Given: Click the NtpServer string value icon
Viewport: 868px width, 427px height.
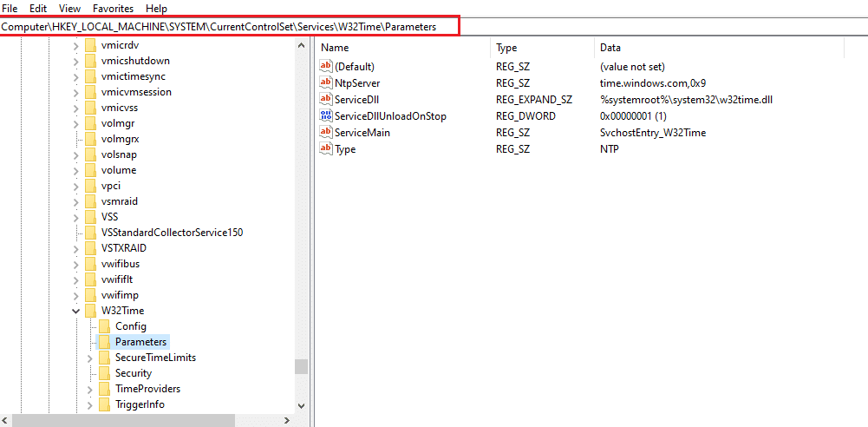Looking at the screenshot, I should click(x=326, y=83).
